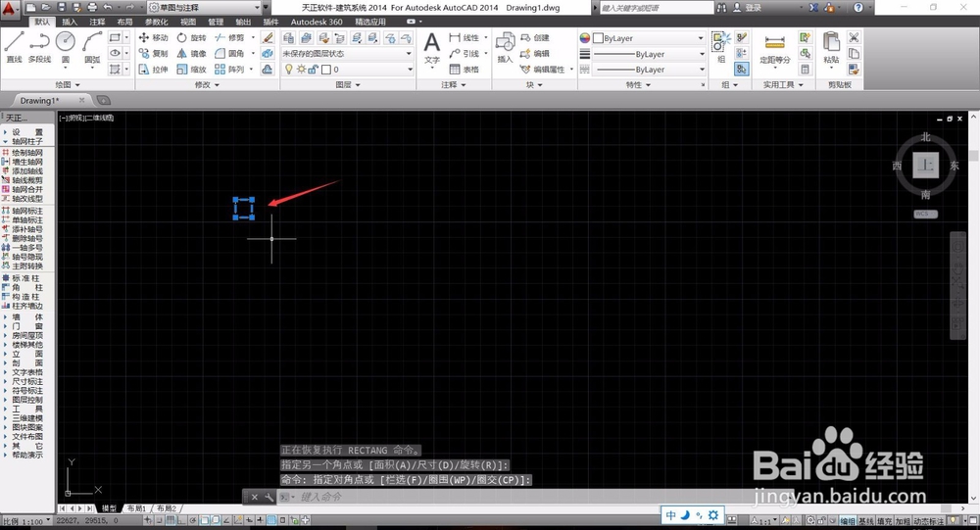Toggle layer on/off lightbulb icon
The width and height of the screenshot is (980, 530).
[288, 70]
